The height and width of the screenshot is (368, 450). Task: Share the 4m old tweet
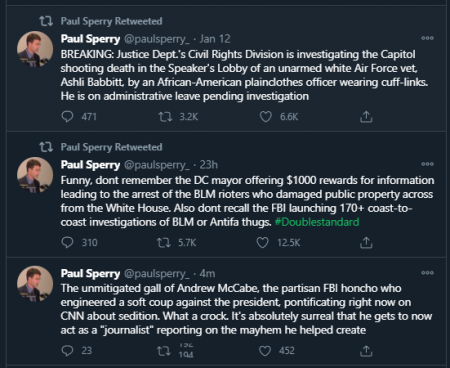(366, 350)
